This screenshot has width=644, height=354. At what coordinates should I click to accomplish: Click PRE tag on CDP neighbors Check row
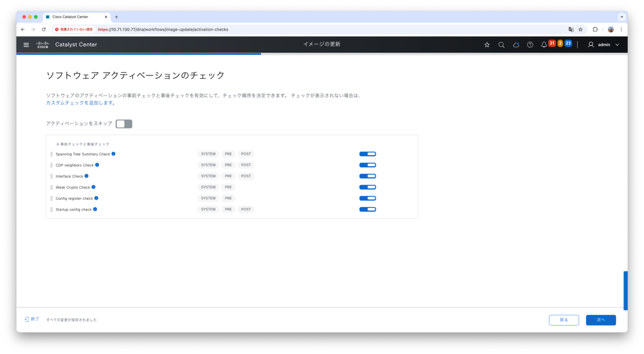tap(228, 165)
